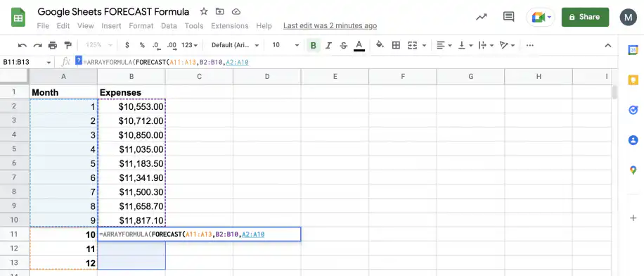Open the 123 more formats dropdown
Viewport: 644px width, 276px height.
[189, 45]
